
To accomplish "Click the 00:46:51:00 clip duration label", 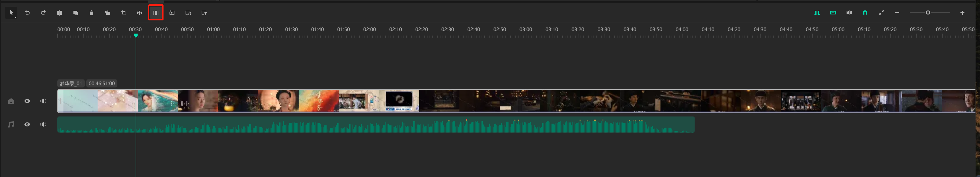I will coord(102,83).
